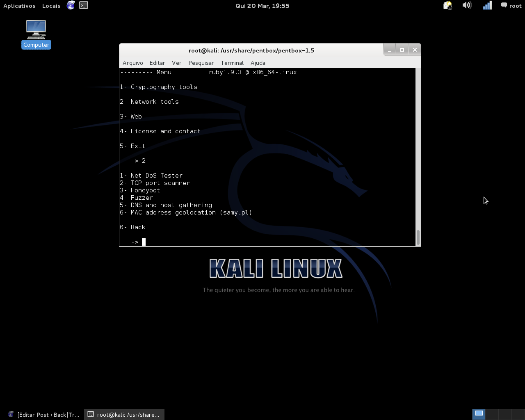Open the Terminal menu in menubar

232,63
